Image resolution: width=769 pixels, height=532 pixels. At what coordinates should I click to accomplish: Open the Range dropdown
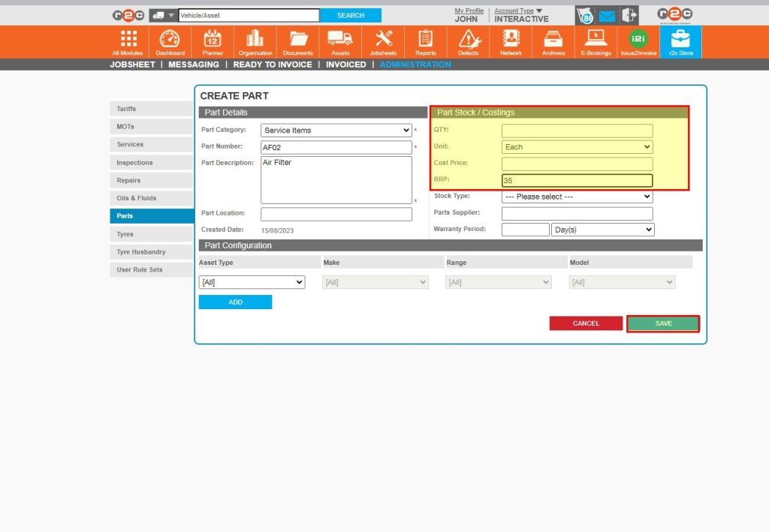(499, 282)
